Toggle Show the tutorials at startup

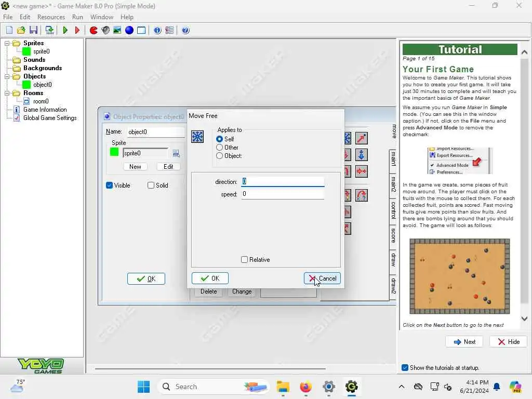click(x=405, y=368)
